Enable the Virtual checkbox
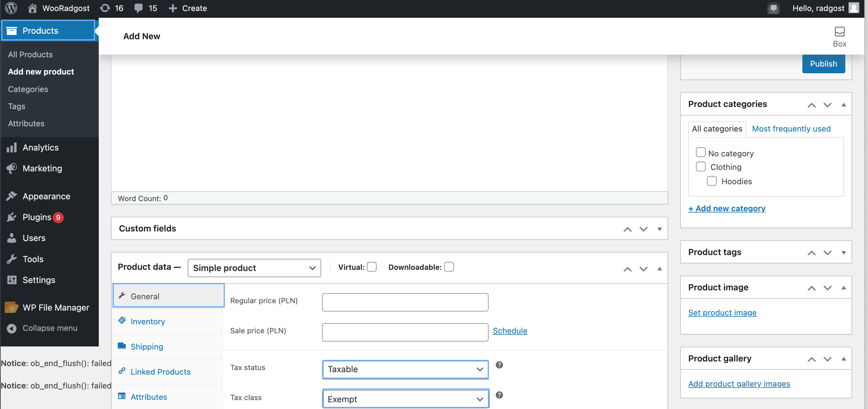Screen dimensions: 868x409 pyautogui.click(x=372, y=267)
